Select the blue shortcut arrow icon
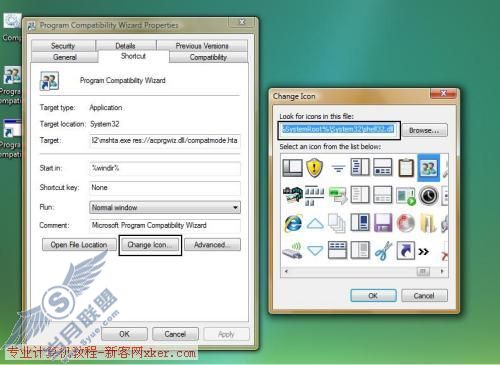Screen dimensions: 500x365 tap(406, 251)
